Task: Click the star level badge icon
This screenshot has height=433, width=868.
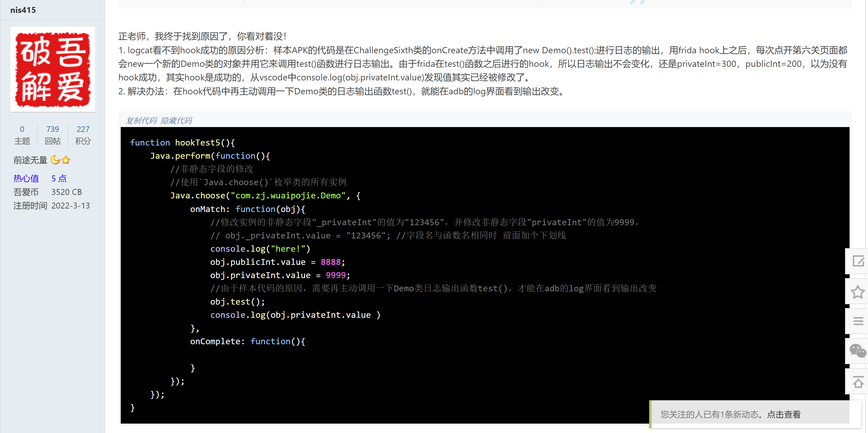Action: click(x=66, y=160)
